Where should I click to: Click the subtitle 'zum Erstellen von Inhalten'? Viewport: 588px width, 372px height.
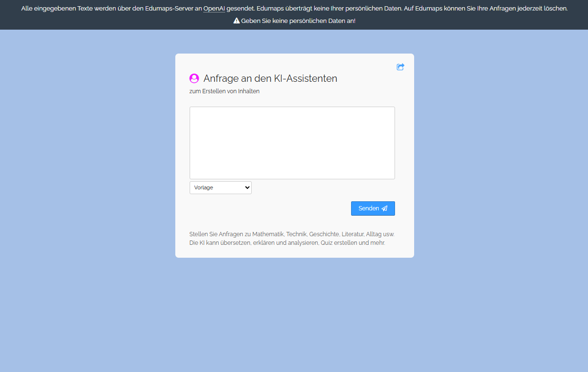(225, 91)
